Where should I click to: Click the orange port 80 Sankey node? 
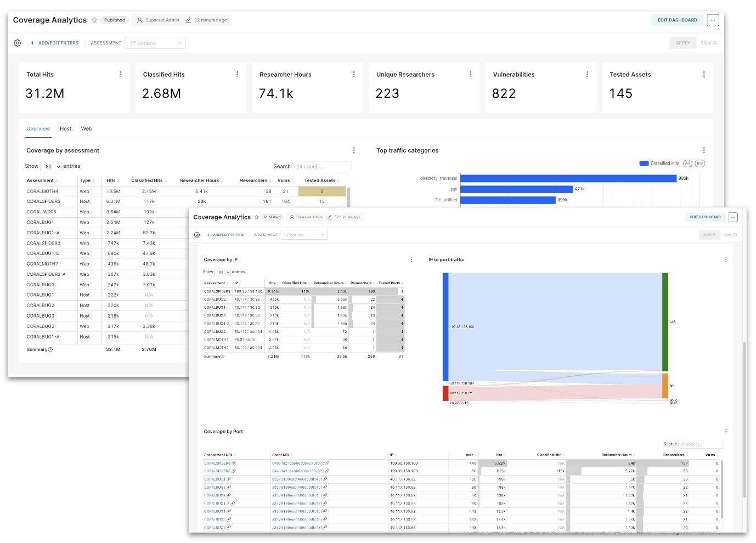[665, 386]
